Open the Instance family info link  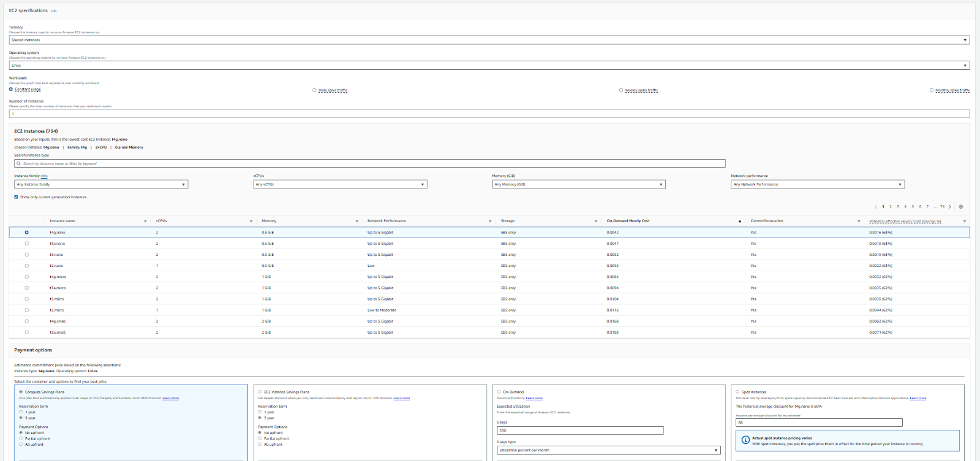[44, 176]
